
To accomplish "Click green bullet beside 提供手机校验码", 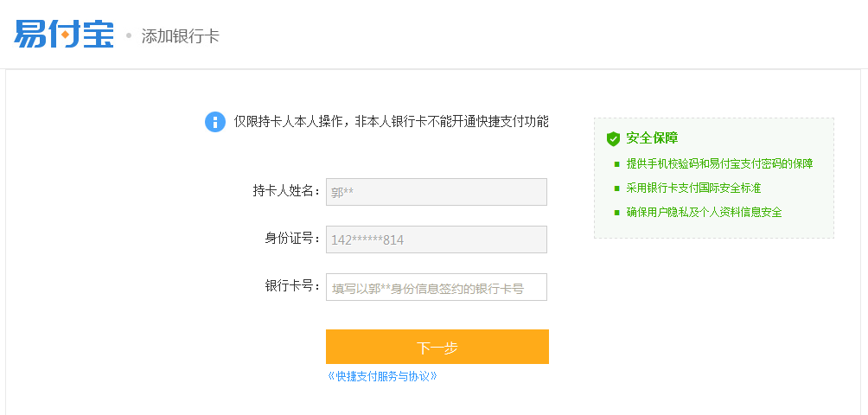I will pos(616,164).
